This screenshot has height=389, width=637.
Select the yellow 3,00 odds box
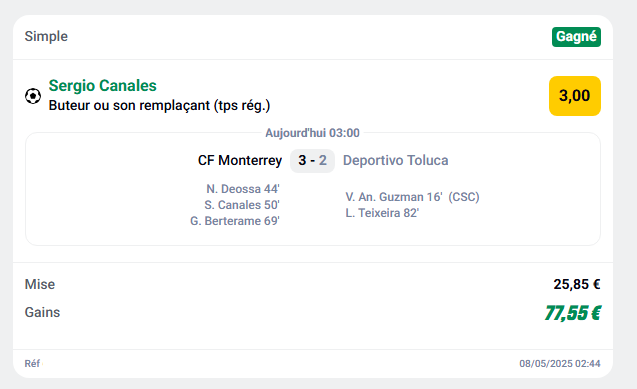575,96
